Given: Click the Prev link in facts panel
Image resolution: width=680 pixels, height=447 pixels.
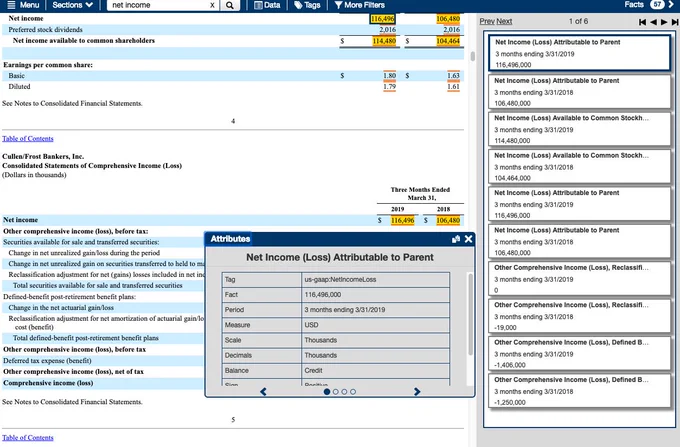Looking at the screenshot, I should (487, 21).
